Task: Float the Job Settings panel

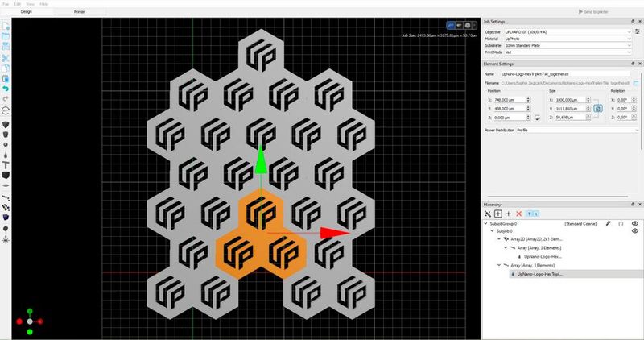Action: (633, 22)
